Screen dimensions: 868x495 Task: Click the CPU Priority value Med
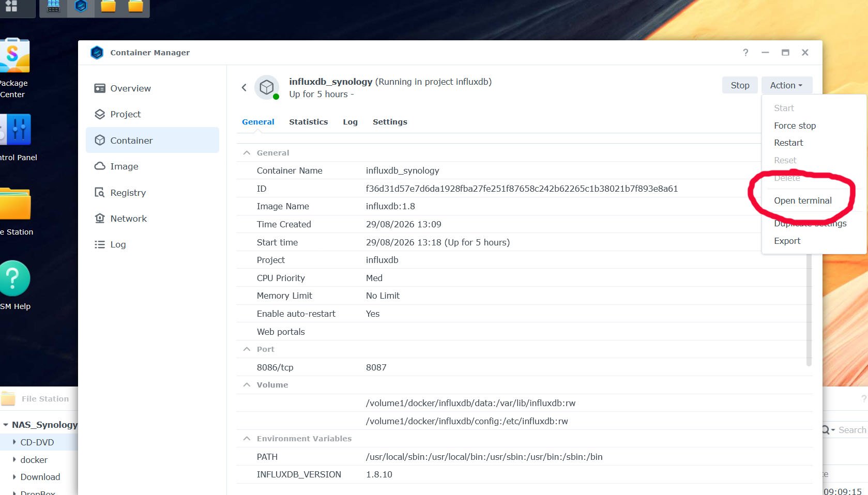tap(374, 278)
